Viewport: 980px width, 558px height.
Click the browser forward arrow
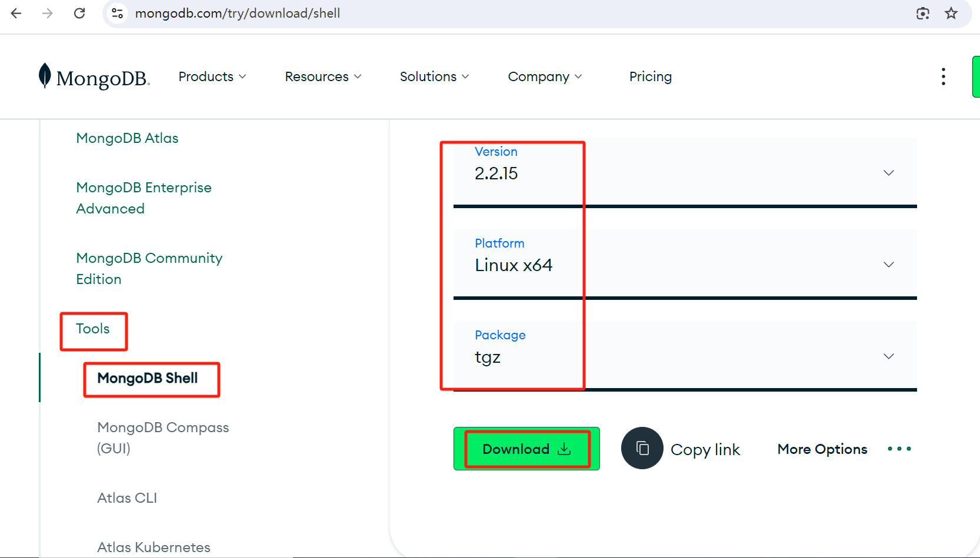pos(48,13)
